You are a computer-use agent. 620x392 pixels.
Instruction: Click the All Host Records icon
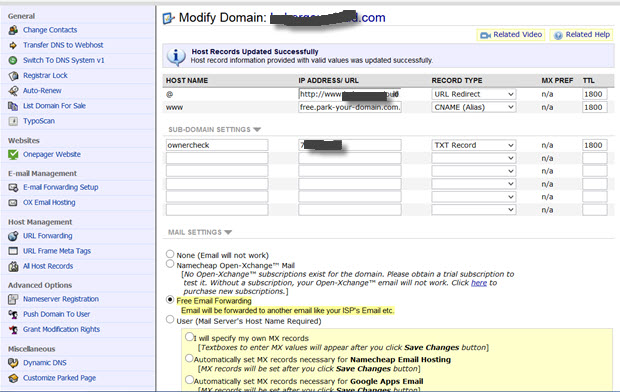[x=13, y=266]
